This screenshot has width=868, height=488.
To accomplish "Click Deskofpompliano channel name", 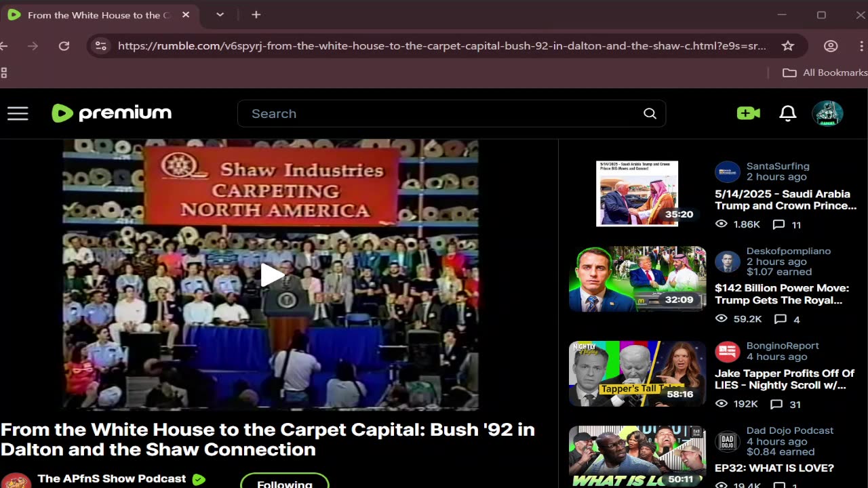I will (789, 251).
